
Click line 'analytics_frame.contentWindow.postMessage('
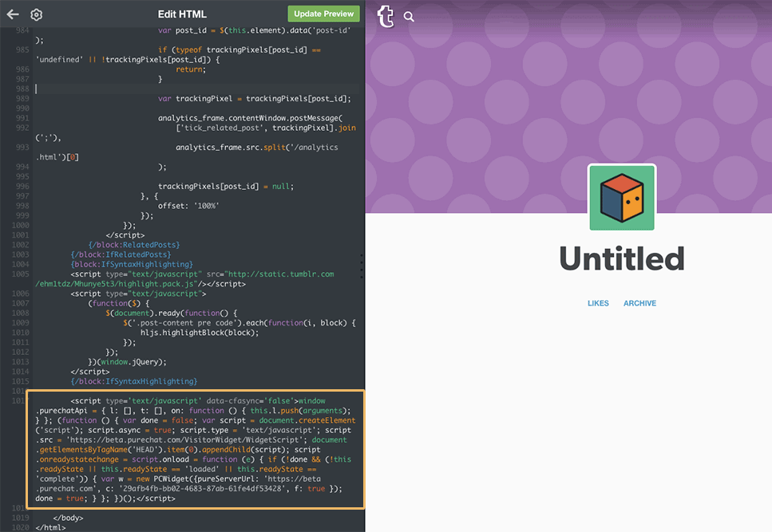coord(250,118)
